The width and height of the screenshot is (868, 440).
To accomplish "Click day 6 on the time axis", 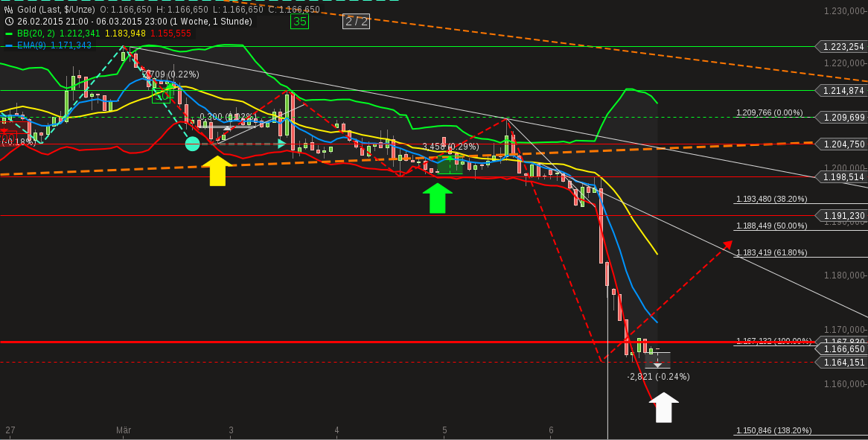I will 552,430.
